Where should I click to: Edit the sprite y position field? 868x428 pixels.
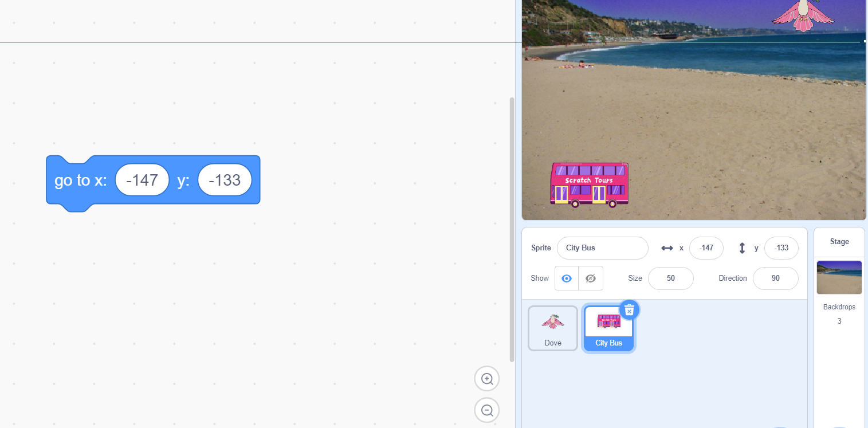pos(781,248)
